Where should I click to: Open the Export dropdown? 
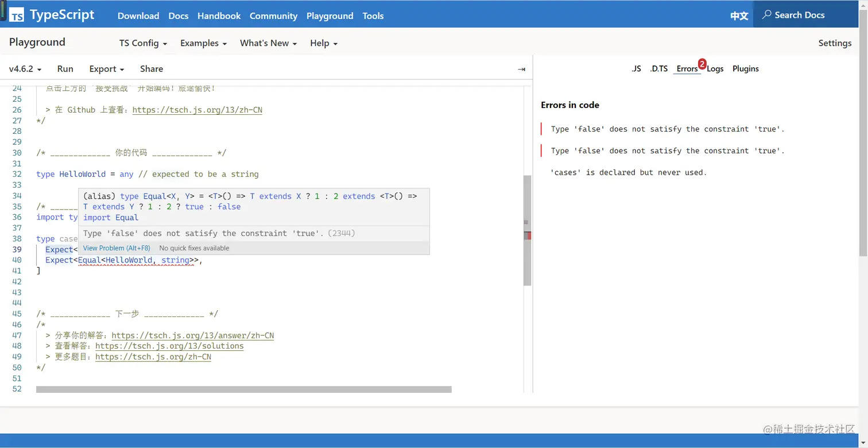107,69
